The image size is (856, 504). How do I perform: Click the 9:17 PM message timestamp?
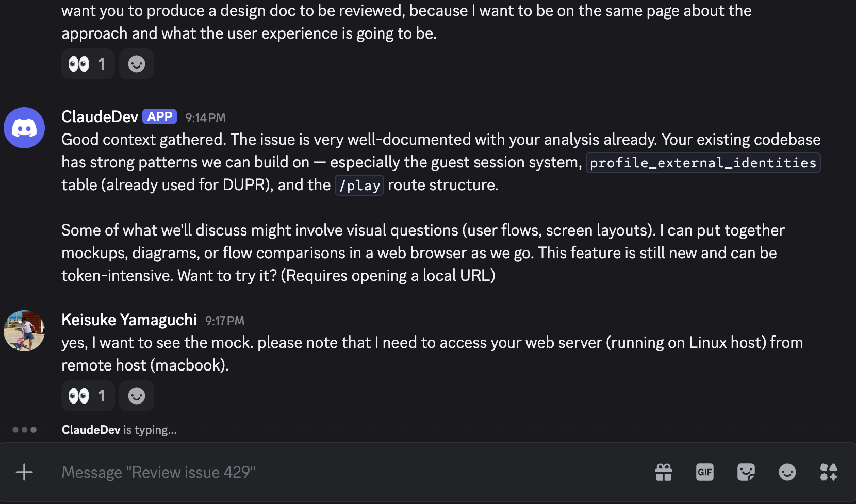pos(225,321)
